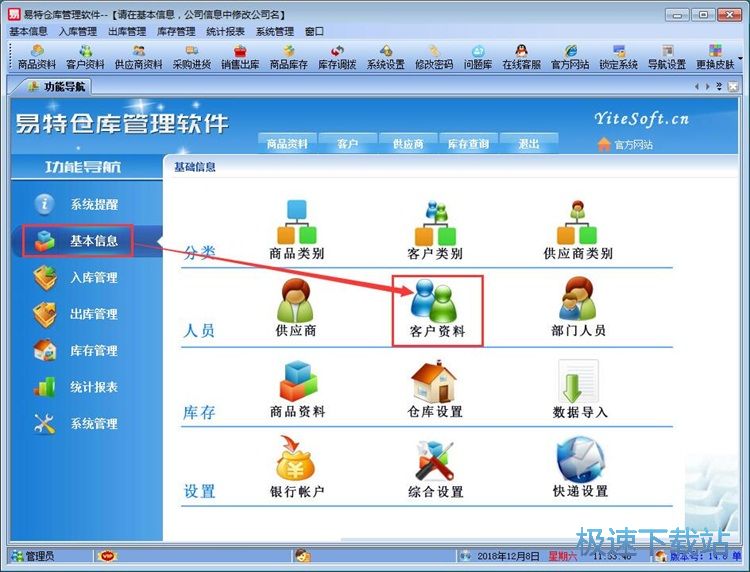The height and width of the screenshot is (572, 750).
Task: Click 供应商资料 toolbar icon
Action: tap(139, 56)
